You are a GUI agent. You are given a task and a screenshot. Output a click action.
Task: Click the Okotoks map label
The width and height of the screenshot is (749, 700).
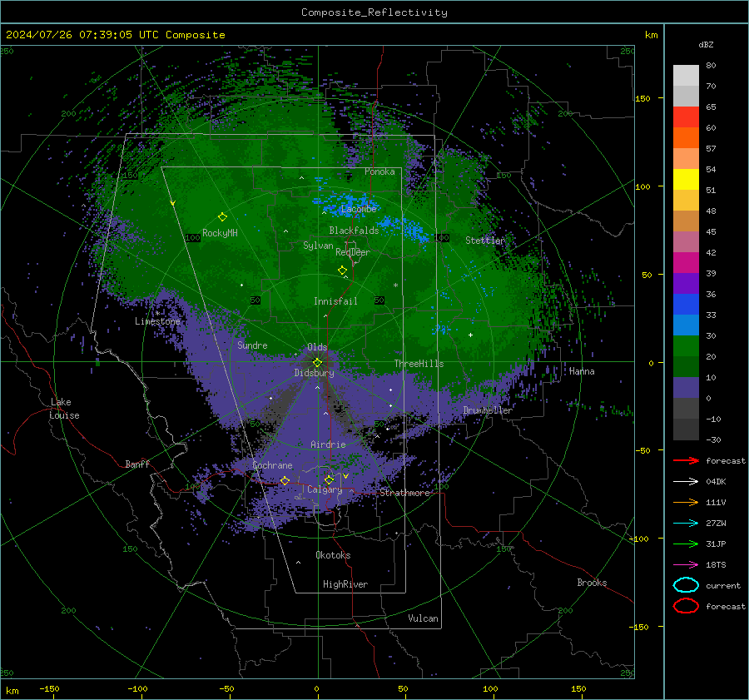[x=333, y=555]
